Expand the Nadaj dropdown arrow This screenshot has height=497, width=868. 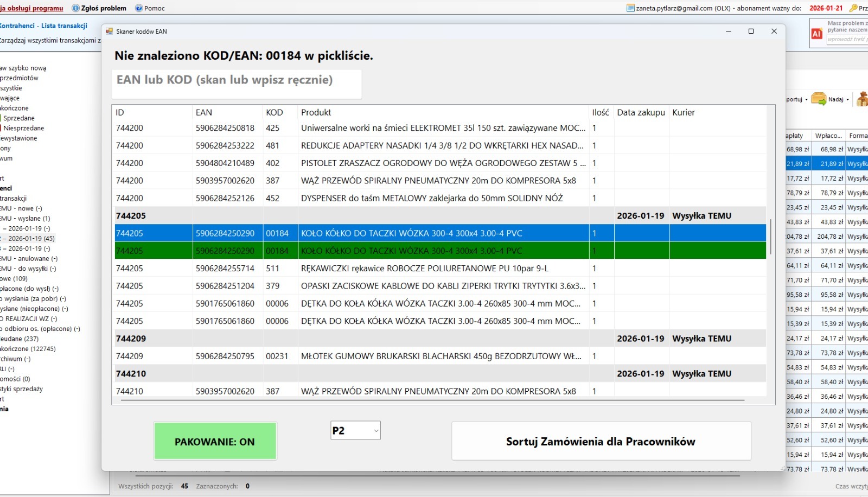pyautogui.click(x=847, y=100)
